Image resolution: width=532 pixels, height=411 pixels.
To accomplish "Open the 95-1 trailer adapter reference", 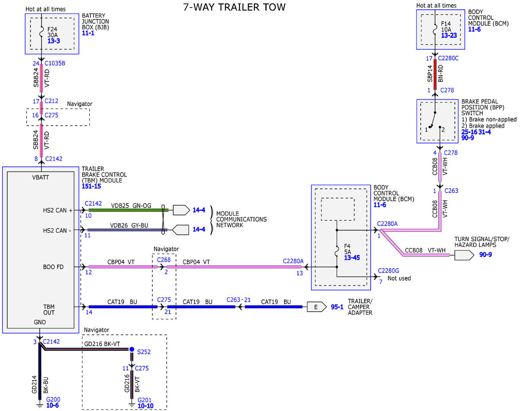I will [337, 307].
